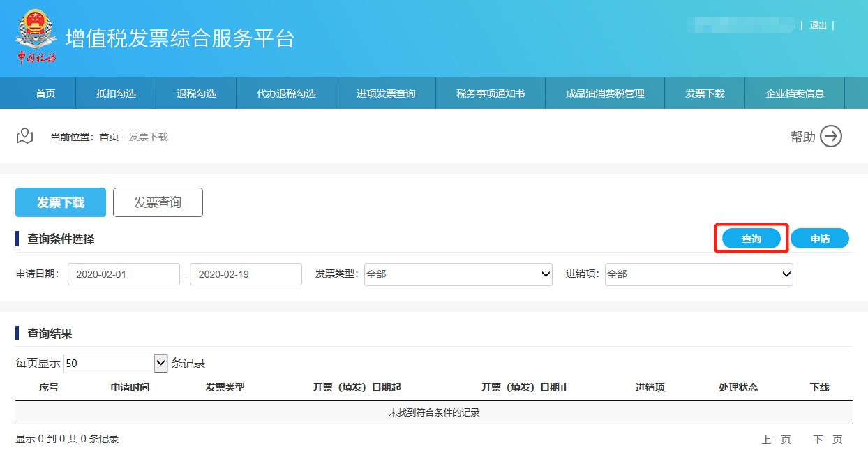Click the 退出 logout link

(818, 25)
